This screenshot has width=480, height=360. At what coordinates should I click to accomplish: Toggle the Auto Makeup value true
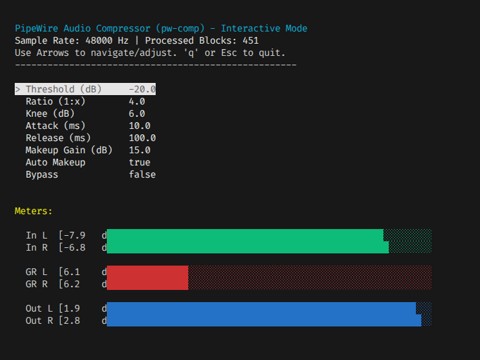click(139, 162)
